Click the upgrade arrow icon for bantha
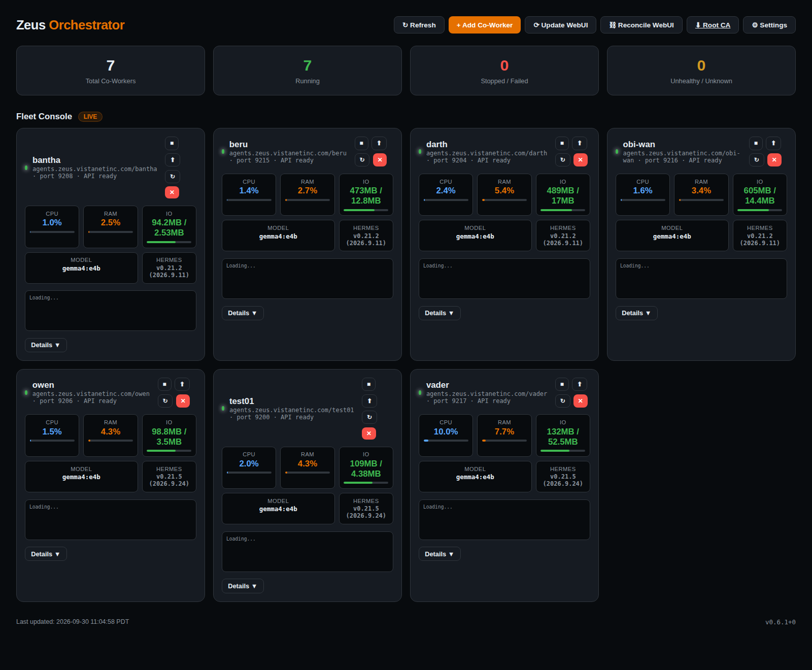The width and height of the screenshot is (812, 670). [172, 160]
